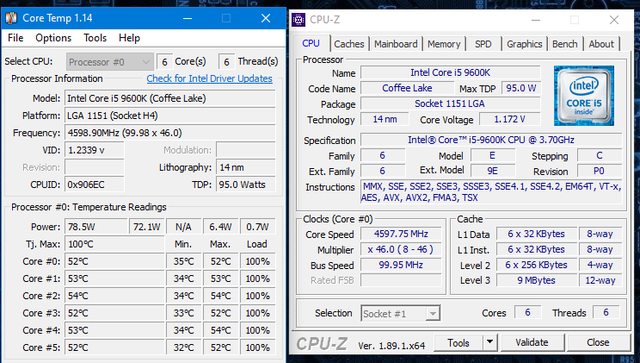Image resolution: width=640 pixels, height=363 pixels.
Task: Switch to the About tab in CPU-Z
Action: tap(601, 44)
